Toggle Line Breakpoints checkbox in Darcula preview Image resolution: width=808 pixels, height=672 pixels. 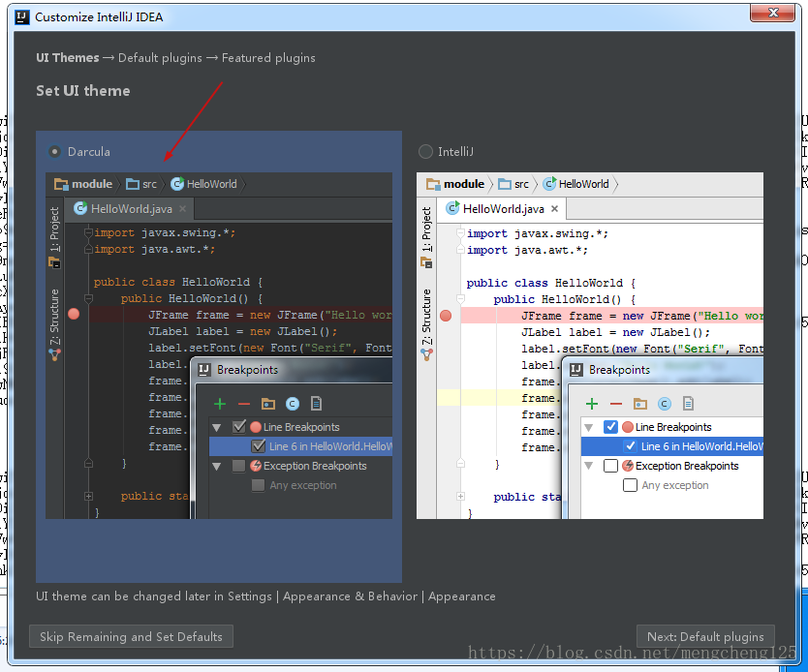pyautogui.click(x=239, y=427)
